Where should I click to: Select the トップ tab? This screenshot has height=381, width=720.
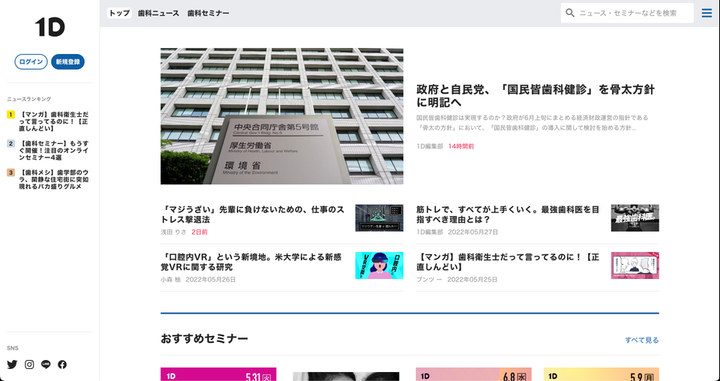click(x=119, y=13)
